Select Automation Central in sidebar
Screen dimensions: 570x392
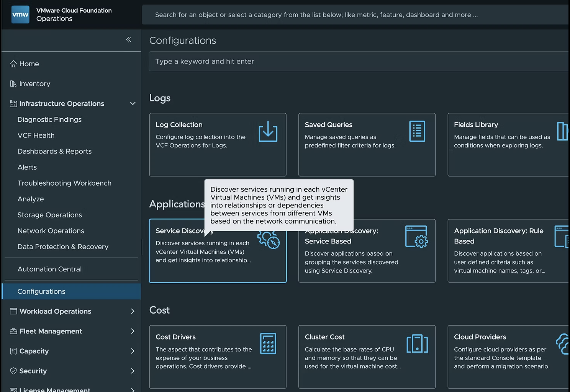pos(49,269)
